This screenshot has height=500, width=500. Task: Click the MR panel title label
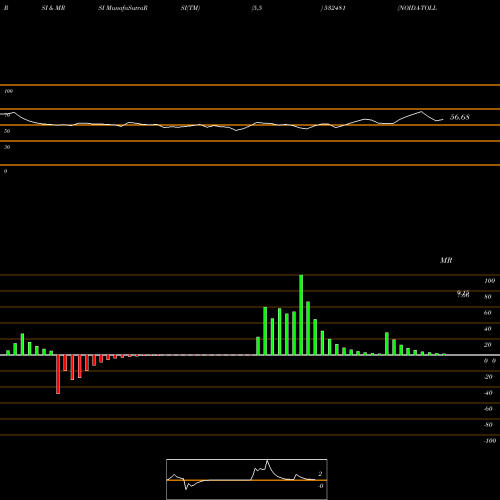tap(446, 260)
